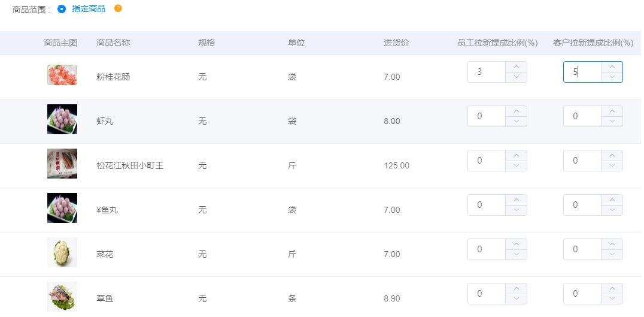Click the orange help icon beside 指定商品
This screenshot has height=317, width=644.
[118, 8]
